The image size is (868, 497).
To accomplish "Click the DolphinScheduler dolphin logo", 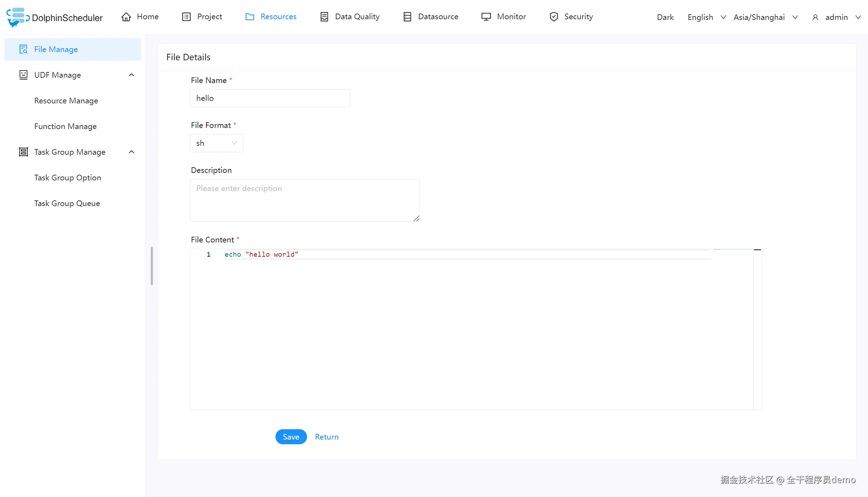I will pos(17,17).
